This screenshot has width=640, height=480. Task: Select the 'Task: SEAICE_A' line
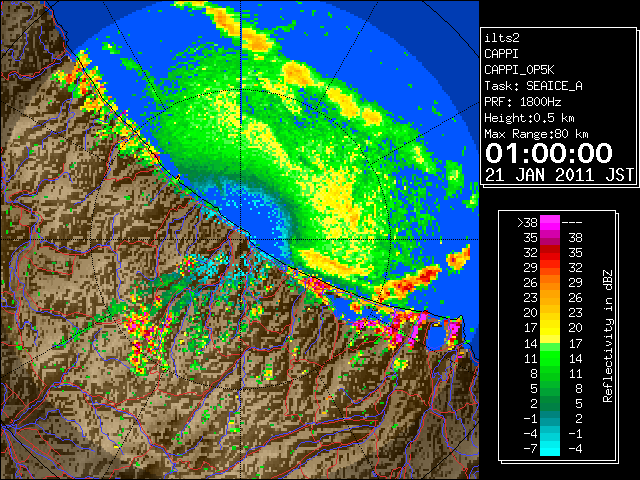point(533,86)
